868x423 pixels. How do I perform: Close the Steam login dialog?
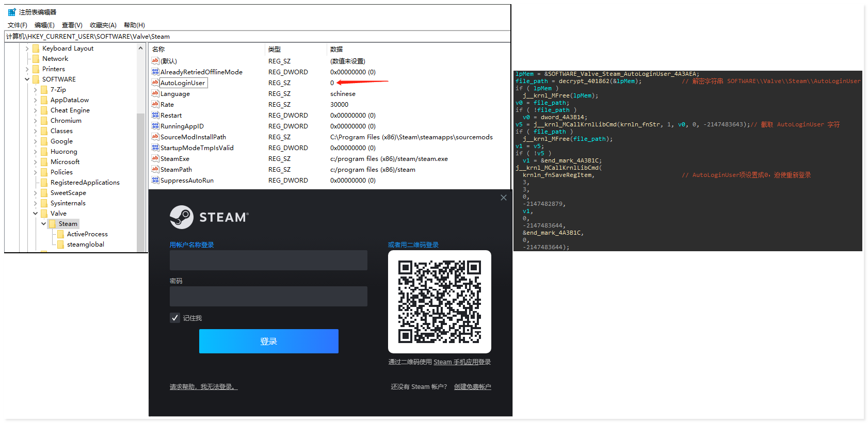[x=504, y=198]
